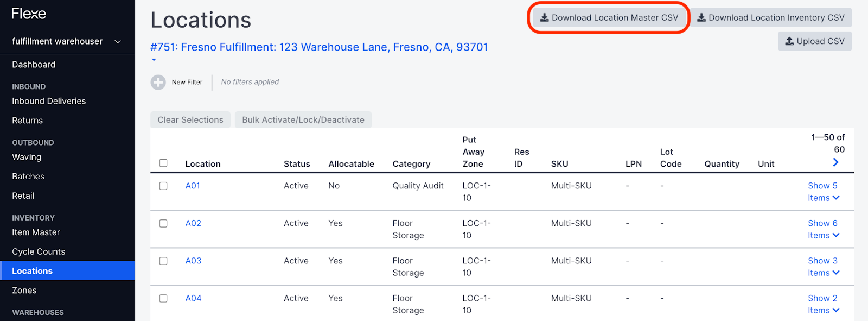Screen dimensions: 868x321
Task: Click the New Filter label
Action: 187,82
